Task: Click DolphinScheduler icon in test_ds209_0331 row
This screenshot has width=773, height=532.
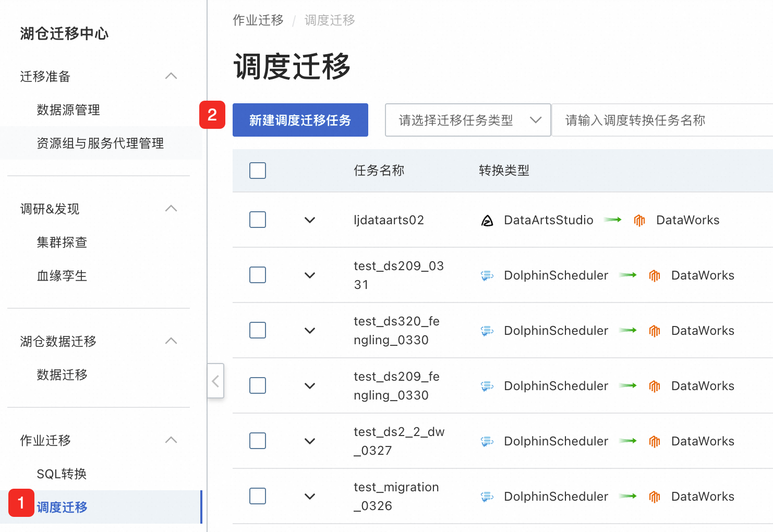Action: pyautogui.click(x=487, y=275)
